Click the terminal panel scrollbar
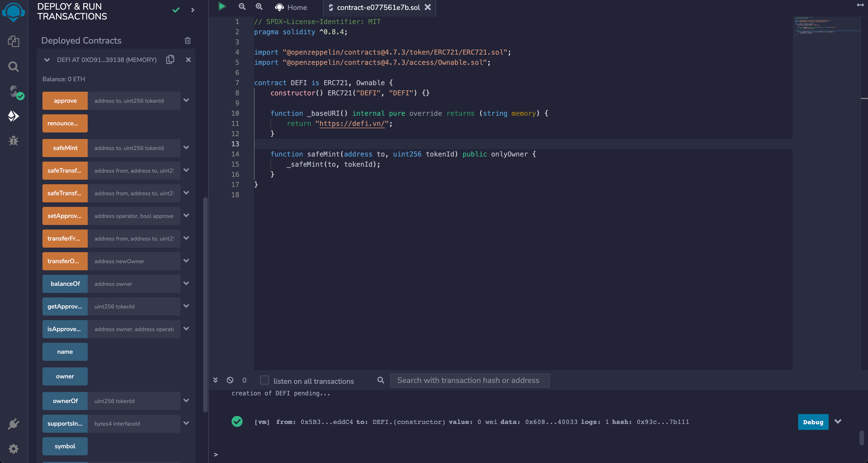Screen dimensions: 868x463 [x=861, y=438]
